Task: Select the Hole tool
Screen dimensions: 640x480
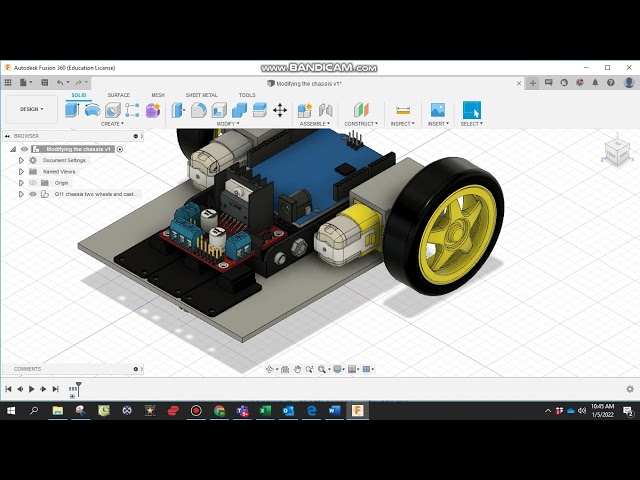Action: click(113, 110)
